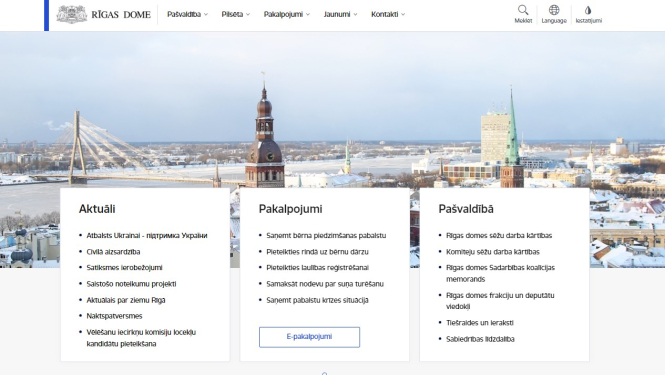Open Saistošo noteikumu projekti link
The image size is (665, 375).
(131, 284)
